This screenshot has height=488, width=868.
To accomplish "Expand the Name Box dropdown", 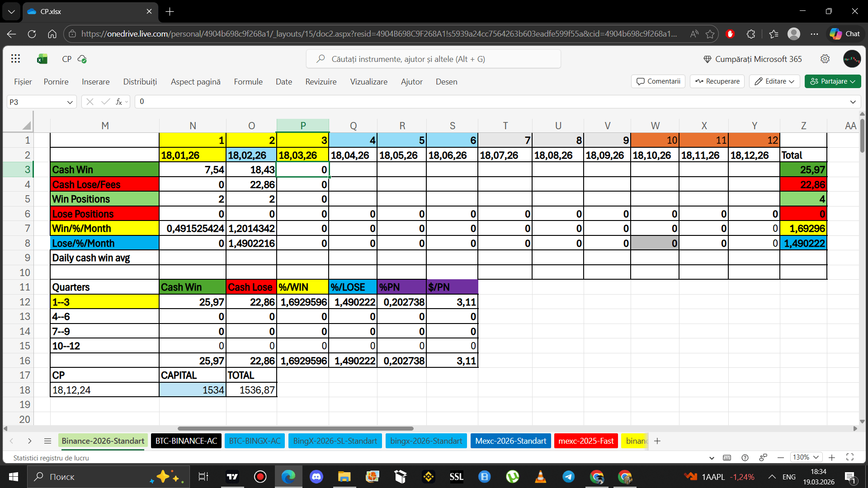I will pyautogui.click(x=70, y=102).
